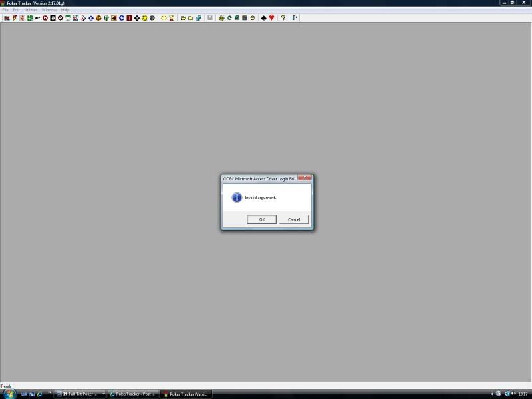The width and height of the screenshot is (532, 399).
Task: Click the Windows Start orb
Action: click(x=9, y=394)
